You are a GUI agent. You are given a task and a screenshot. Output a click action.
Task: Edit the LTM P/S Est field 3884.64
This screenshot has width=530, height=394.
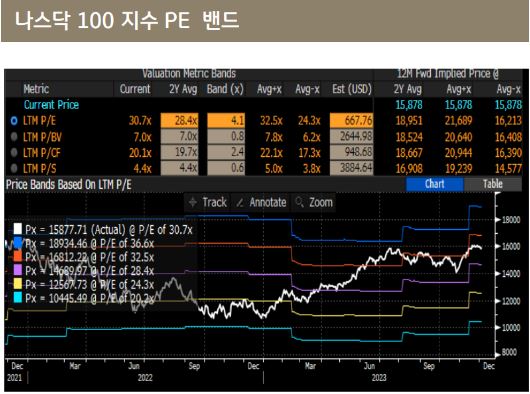point(352,168)
